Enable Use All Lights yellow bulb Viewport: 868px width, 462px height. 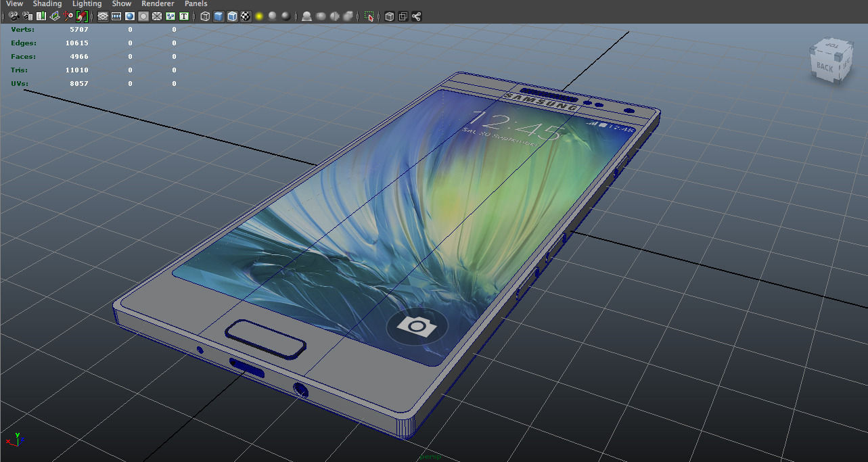[x=259, y=16]
